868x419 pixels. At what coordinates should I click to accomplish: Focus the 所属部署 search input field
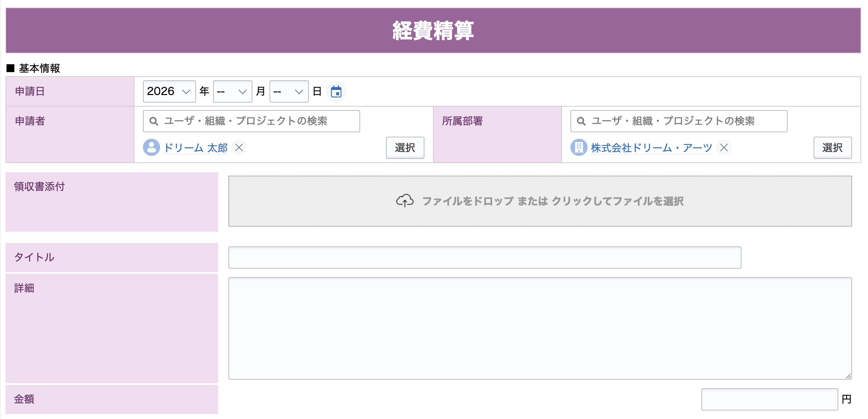(679, 121)
